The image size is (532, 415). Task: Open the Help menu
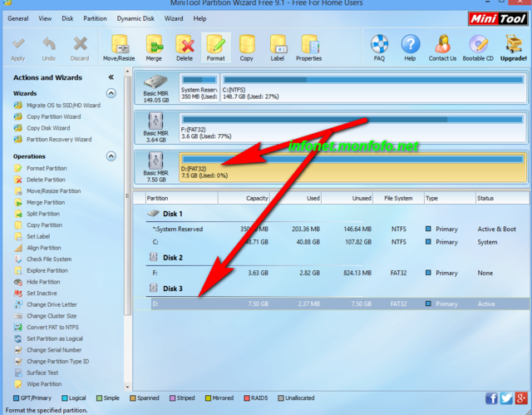click(199, 18)
